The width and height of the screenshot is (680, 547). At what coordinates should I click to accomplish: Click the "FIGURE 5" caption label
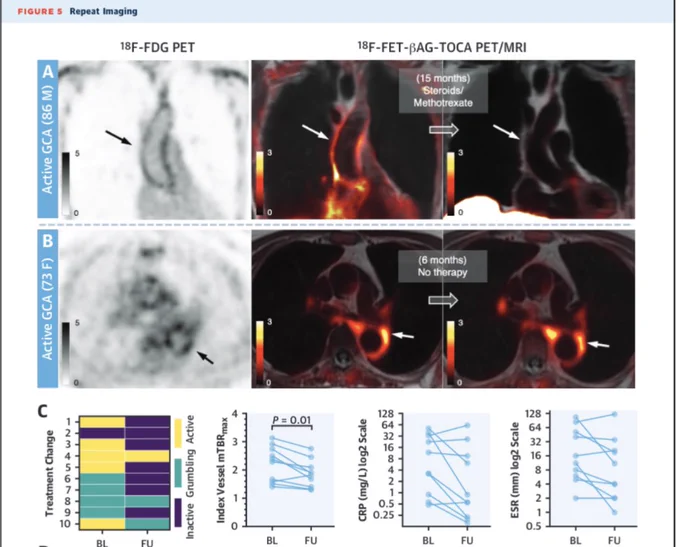click(40, 11)
